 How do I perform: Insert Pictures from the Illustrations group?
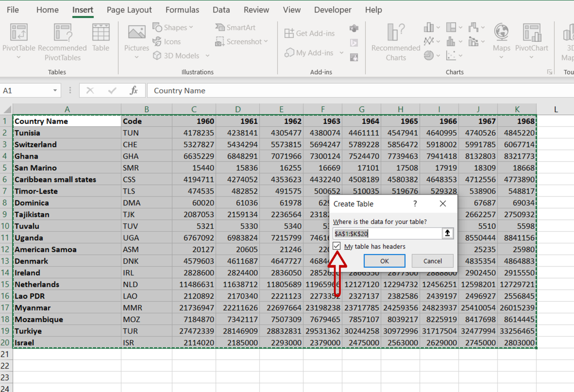(136, 41)
